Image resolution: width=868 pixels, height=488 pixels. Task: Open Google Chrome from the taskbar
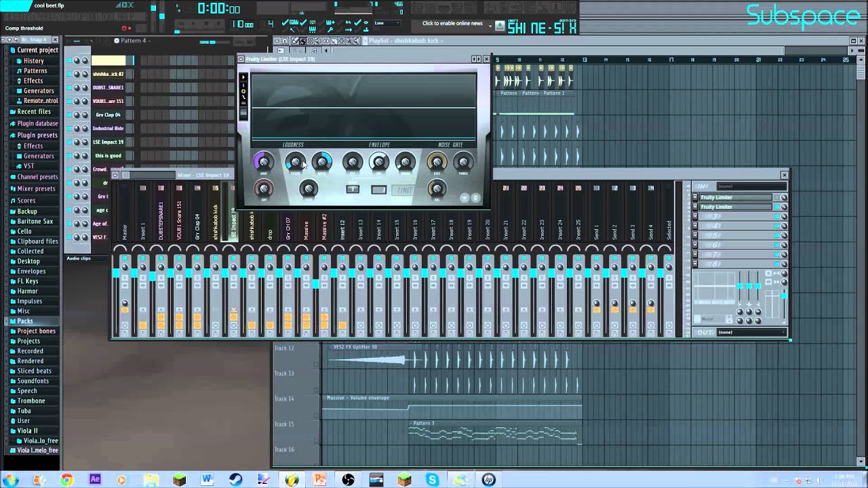66,480
